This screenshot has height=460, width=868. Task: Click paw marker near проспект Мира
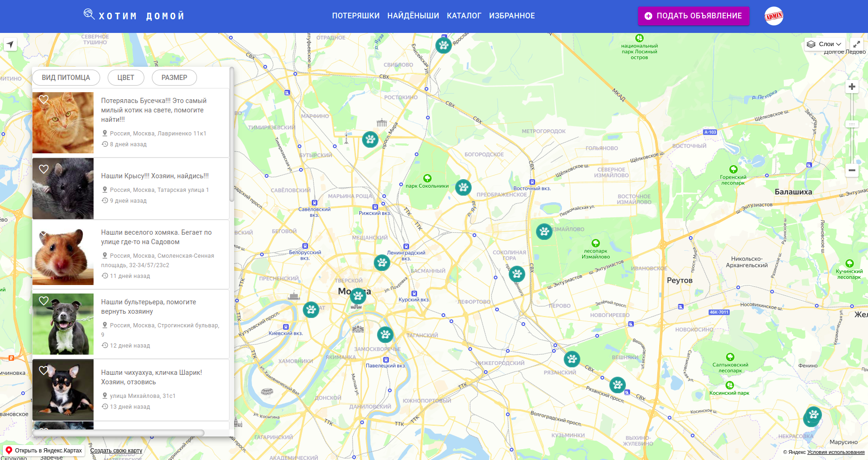pos(370,139)
